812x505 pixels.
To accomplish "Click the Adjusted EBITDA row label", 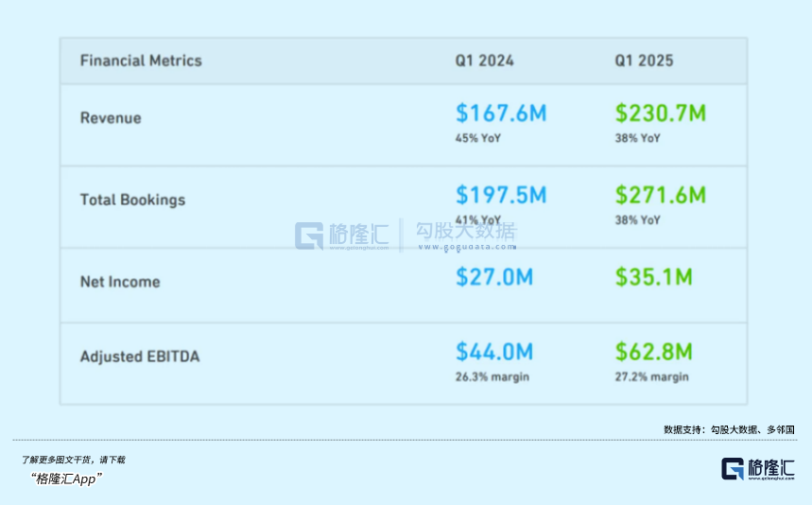I will [140, 357].
